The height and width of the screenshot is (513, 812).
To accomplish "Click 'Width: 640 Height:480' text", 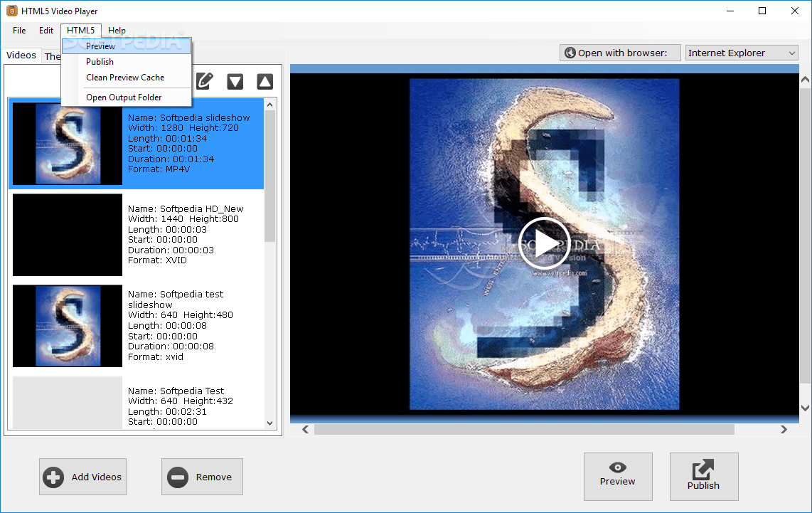I will click(x=180, y=315).
